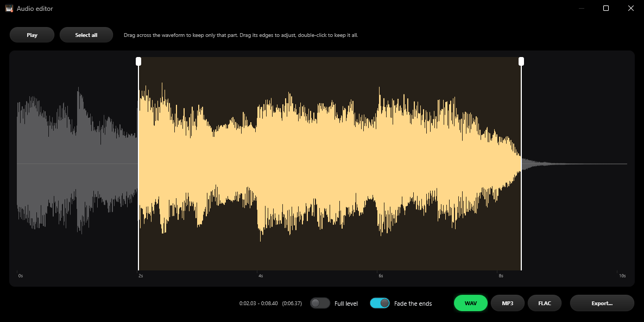Minimize the Audio editor window
The image size is (644, 322).
(581, 8)
